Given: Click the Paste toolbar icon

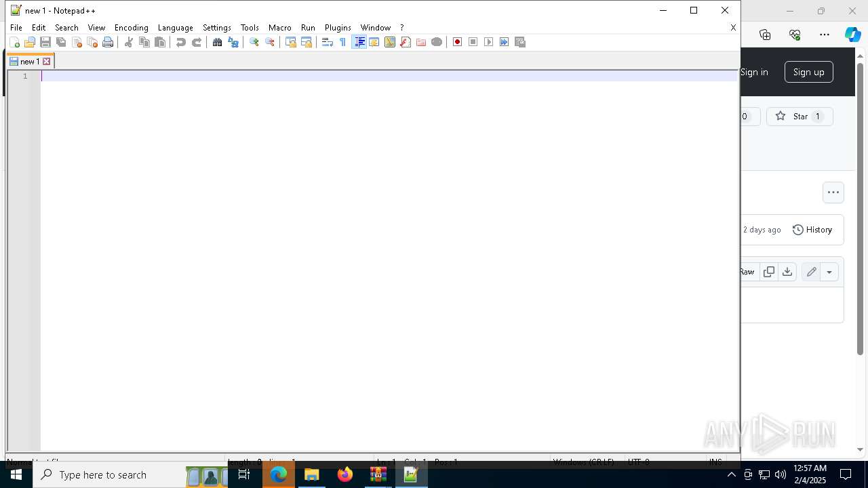Looking at the screenshot, I should (x=160, y=42).
